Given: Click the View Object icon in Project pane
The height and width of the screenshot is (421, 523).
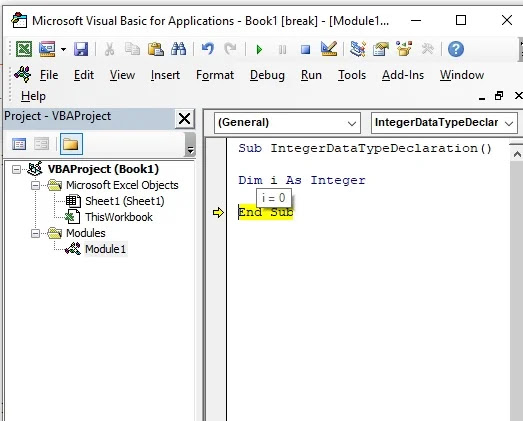Looking at the screenshot, I should [41, 144].
